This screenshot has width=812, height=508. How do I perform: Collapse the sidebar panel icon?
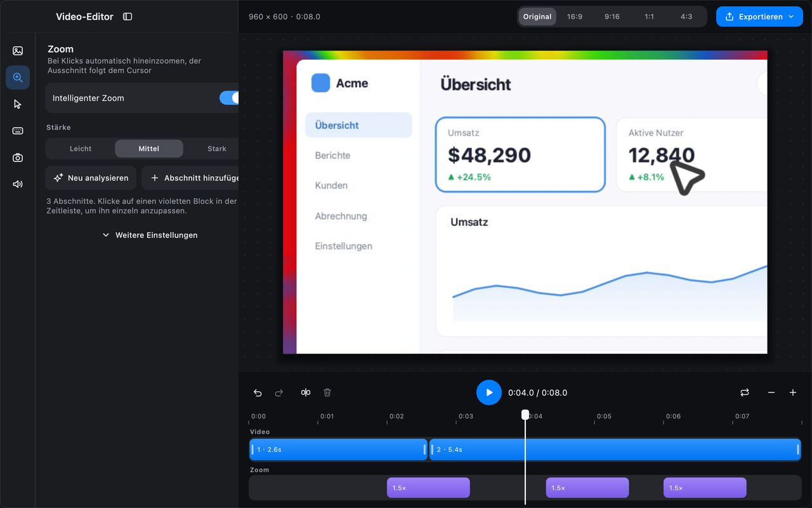click(x=128, y=17)
